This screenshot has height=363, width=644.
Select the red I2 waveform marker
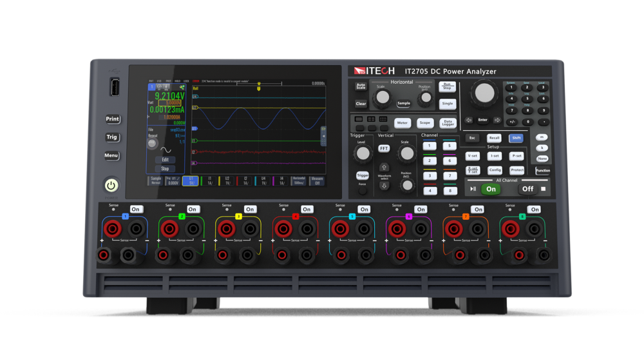pos(194,152)
